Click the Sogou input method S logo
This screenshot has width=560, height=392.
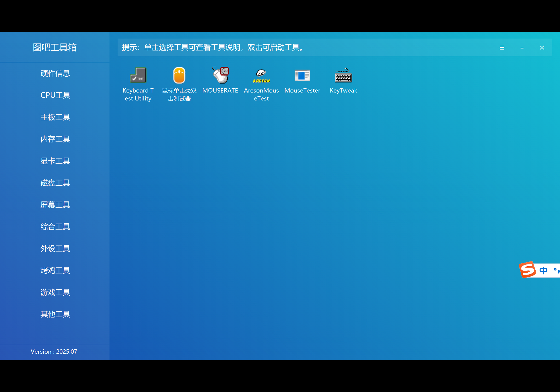527,270
